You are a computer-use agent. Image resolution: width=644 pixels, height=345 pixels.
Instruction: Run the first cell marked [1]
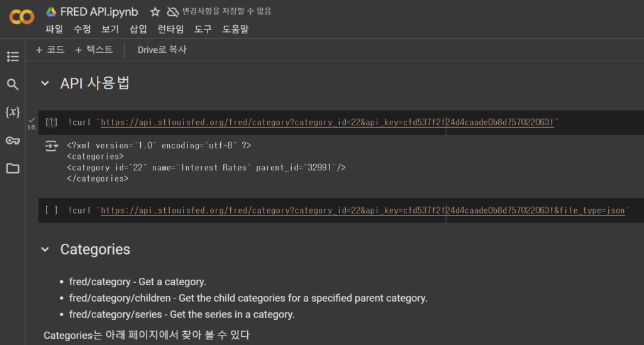click(x=51, y=123)
